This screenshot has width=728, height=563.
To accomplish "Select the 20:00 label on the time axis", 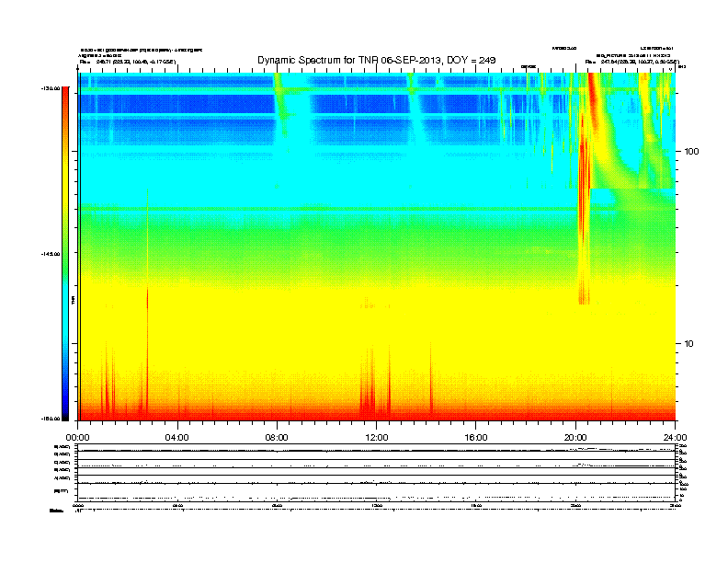I will [x=575, y=438].
